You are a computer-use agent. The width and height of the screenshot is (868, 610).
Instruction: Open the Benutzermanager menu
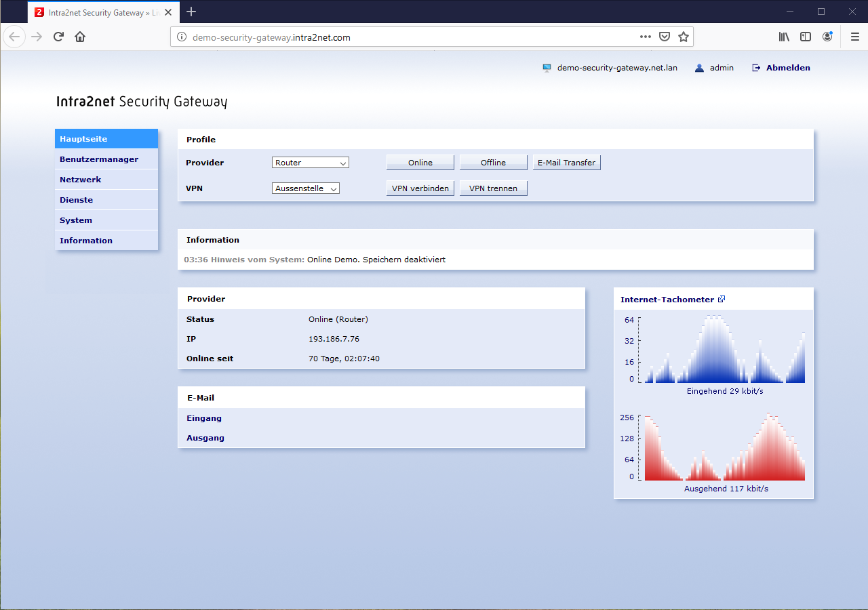pyautogui.click(x=106, y=159)
